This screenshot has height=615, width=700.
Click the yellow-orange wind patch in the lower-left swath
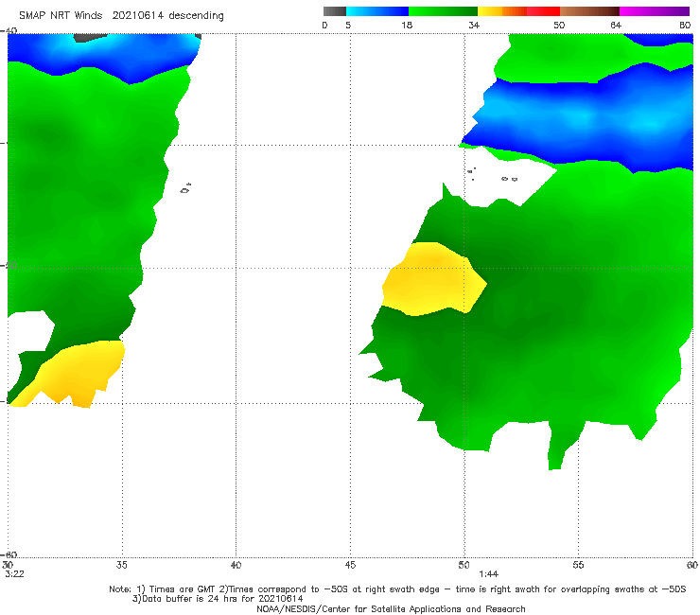(x=74, y=373)
